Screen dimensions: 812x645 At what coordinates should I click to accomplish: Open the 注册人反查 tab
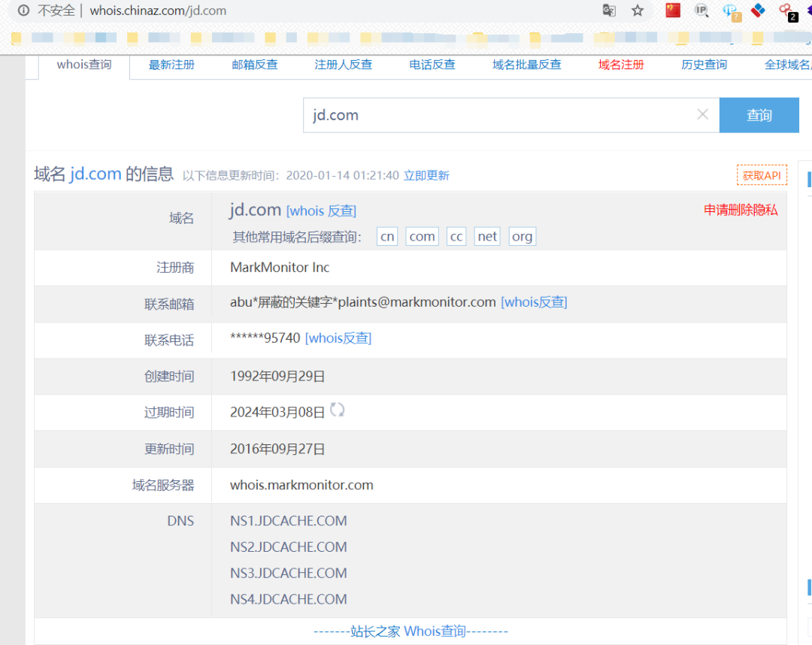tap(344, 65)
